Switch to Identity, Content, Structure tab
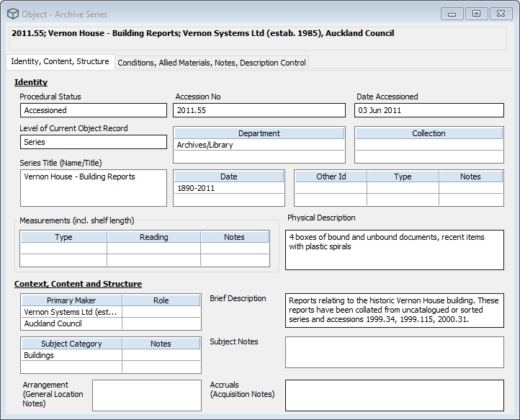520x420 pixels. [x=60, y=62]
